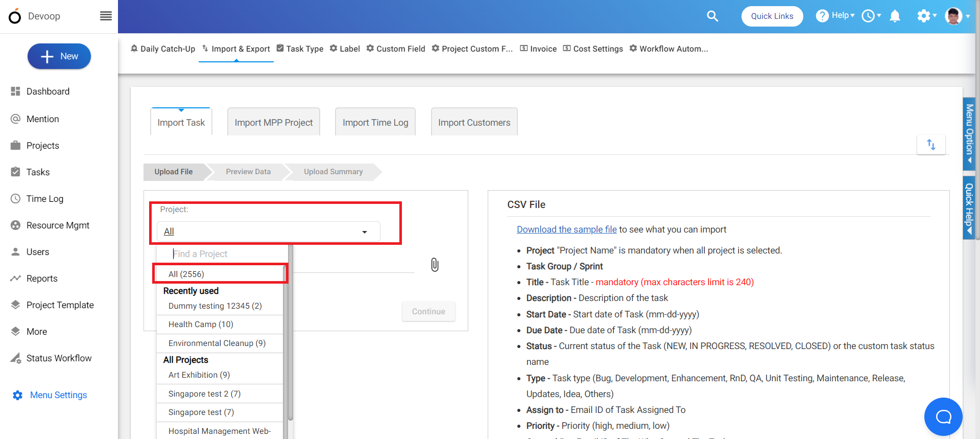Open the user profile avatar
980x439 pixels.
tap(953, 16)
